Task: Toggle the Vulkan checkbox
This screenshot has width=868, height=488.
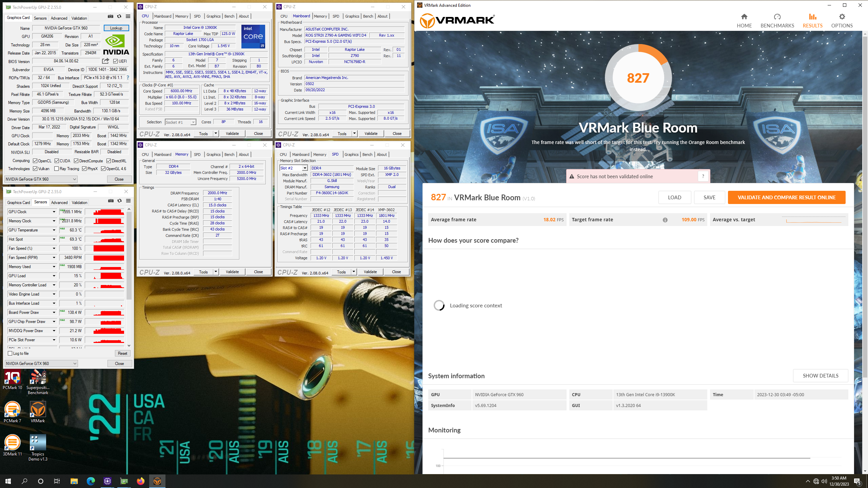Action: coord(35,168)
